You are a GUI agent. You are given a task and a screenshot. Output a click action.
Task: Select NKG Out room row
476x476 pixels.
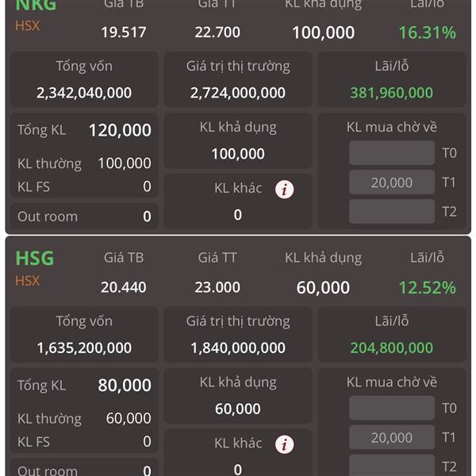pos(84,217)
